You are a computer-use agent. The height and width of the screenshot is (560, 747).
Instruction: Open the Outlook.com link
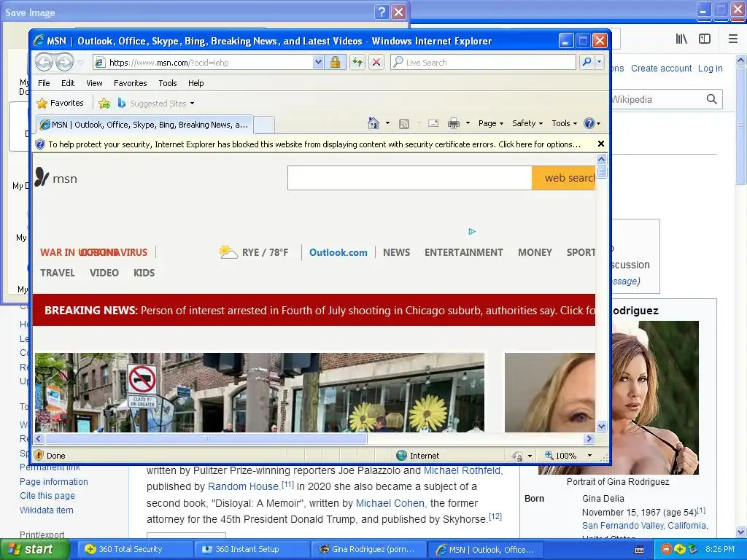pos(338,252)
